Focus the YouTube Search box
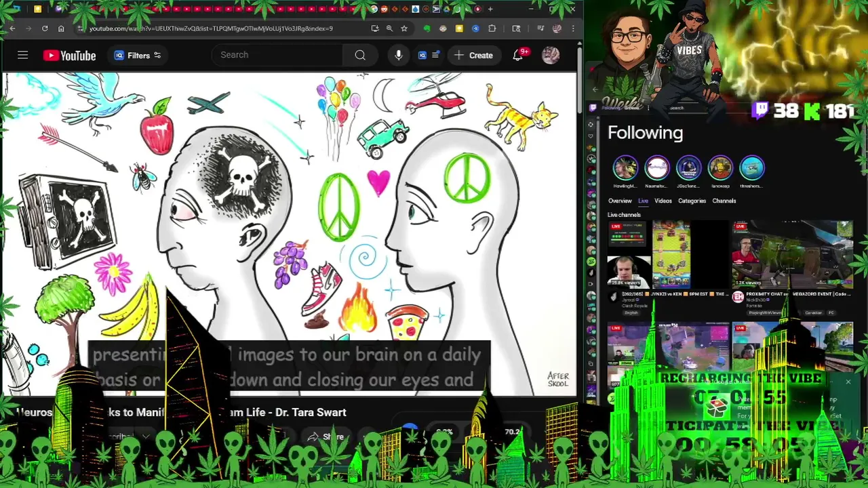 [x=278, y=55]
